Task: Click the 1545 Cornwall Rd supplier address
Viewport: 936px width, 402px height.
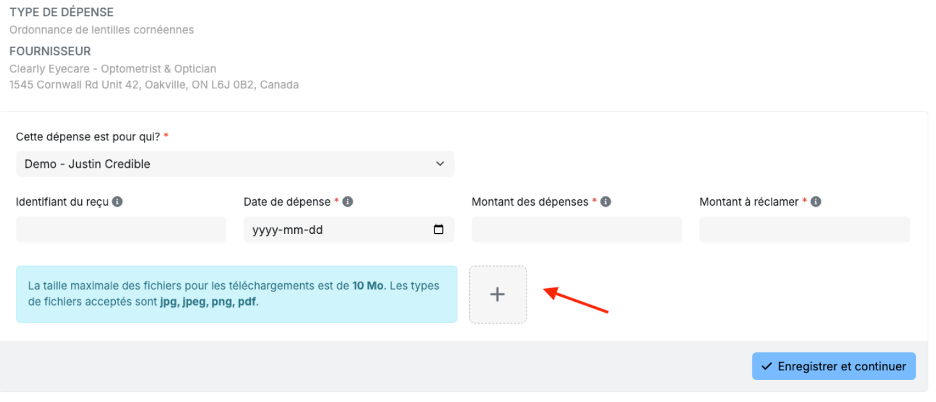Action: click(154, 84)
